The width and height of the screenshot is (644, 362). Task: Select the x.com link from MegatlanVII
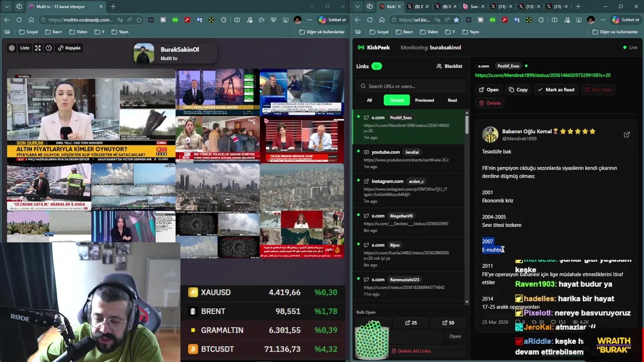409,223
